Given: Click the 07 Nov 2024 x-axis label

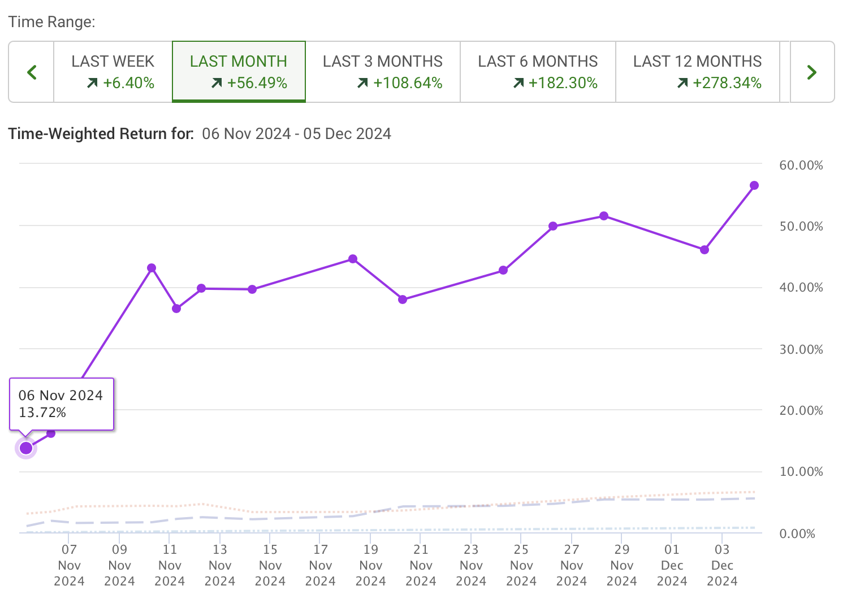Looking at the screenshot, I should 69,565.
